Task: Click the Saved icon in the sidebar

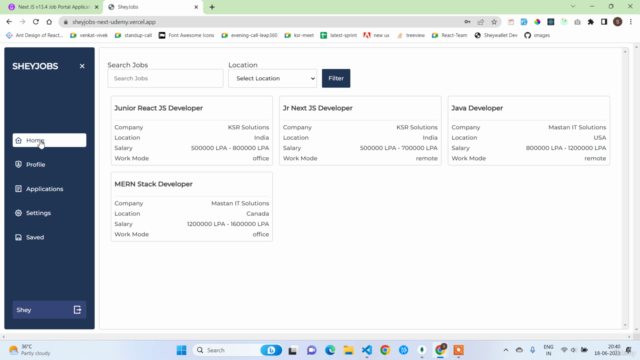Action: click(18, 237)
